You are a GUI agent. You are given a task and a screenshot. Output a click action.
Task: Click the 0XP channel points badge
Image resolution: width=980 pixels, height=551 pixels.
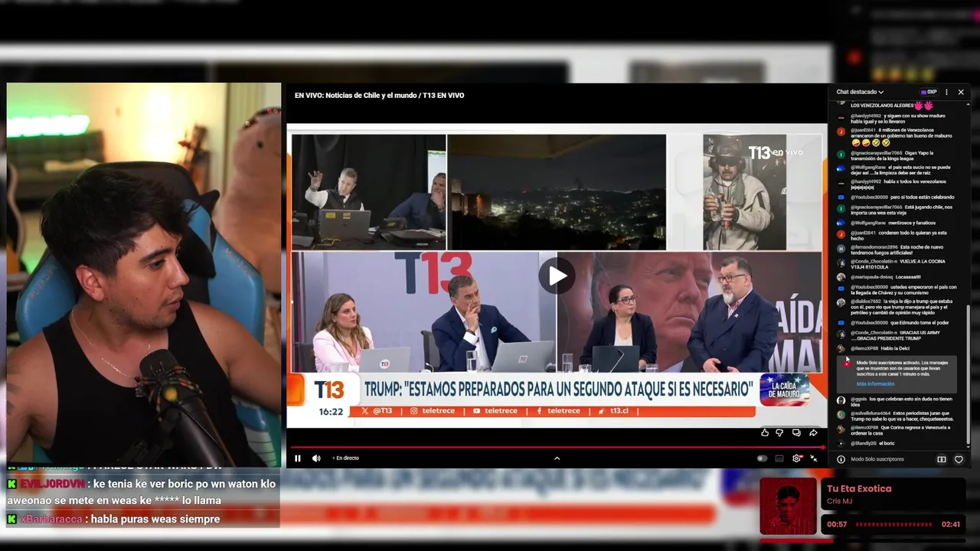click(x=929, y=92)
